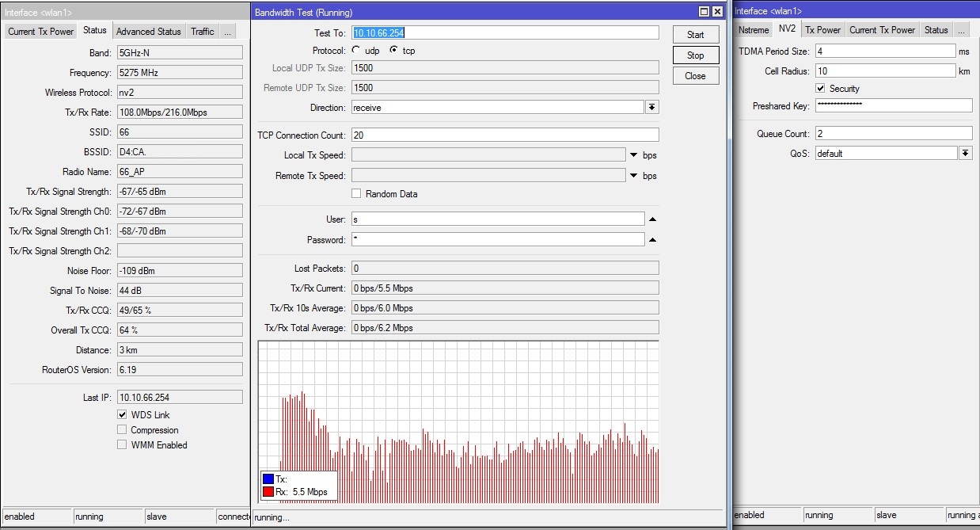Viewport: 980px width, 530px height.
Task: Click the Test To address field
Action: (504, 32)
